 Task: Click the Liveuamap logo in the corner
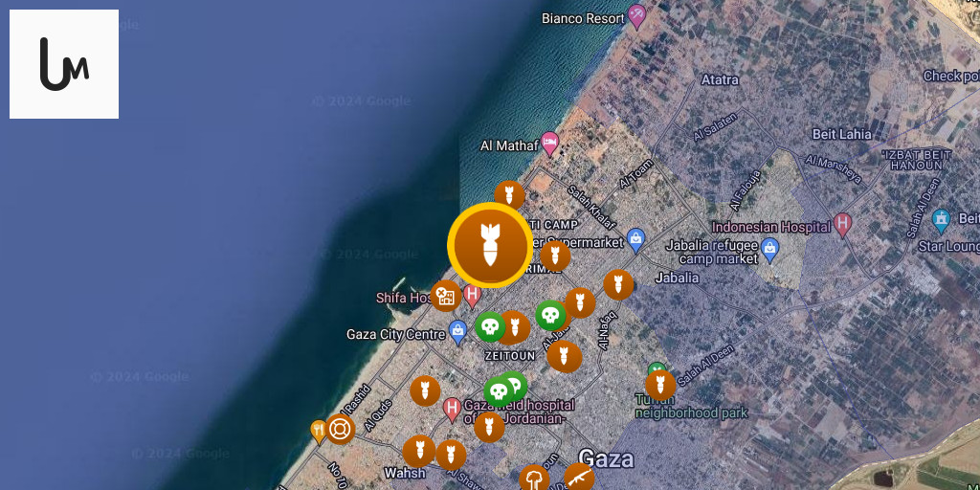click(x=64, y=64)
